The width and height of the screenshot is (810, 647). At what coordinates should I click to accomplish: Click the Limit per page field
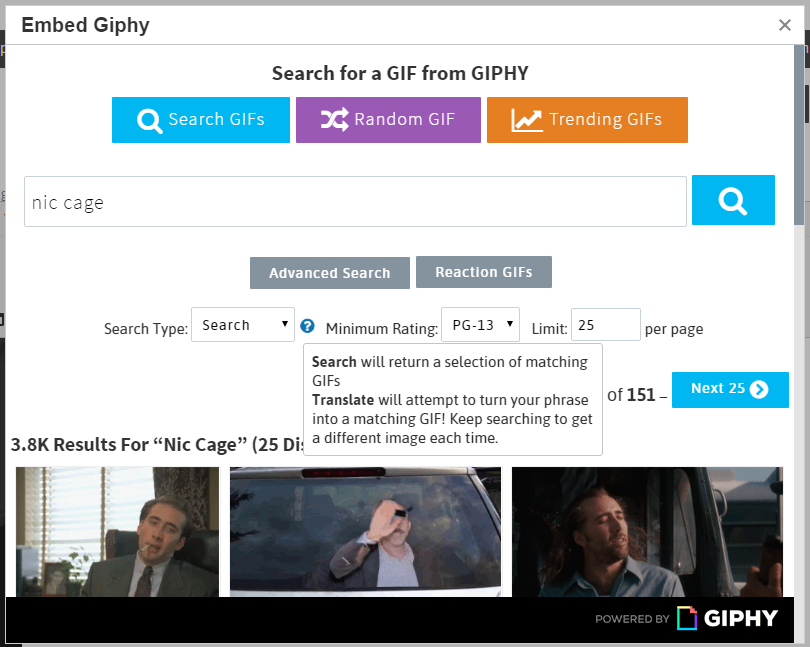pyautogui.click(x=605, y=325)
